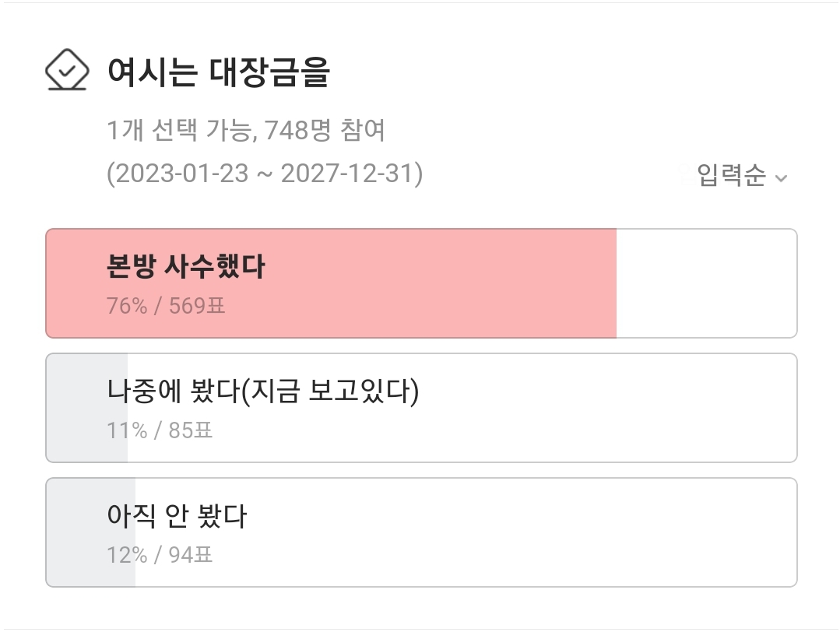Click the gray progress bar of 아직 안 봤다
The width and height of the screenshot is (840, 632).
90,532
